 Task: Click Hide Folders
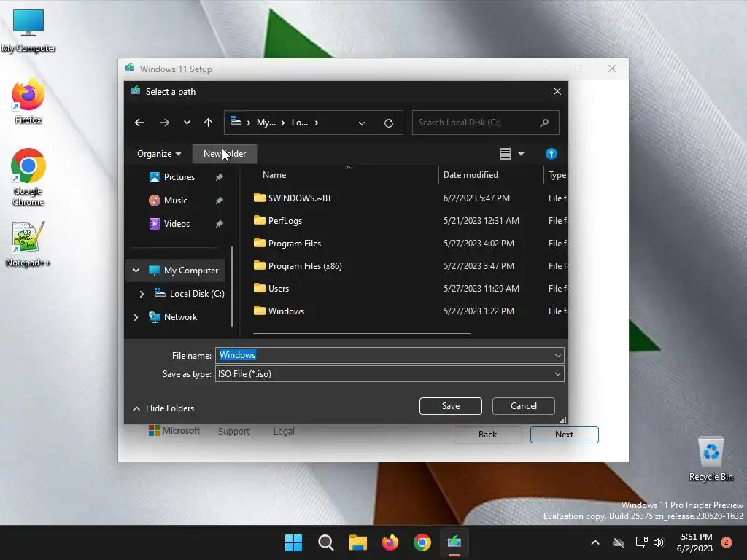164,408
